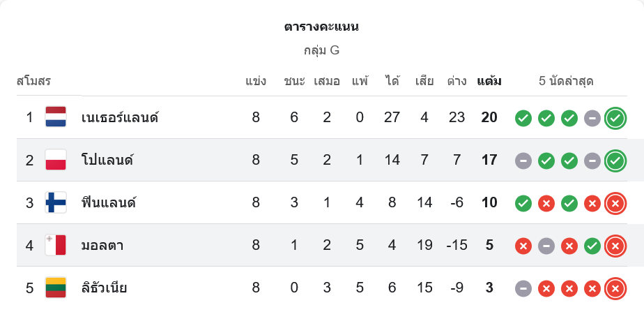644x312 pixels.
Task: Click the Malta flag icon
Action: click(x=56, y=245)
